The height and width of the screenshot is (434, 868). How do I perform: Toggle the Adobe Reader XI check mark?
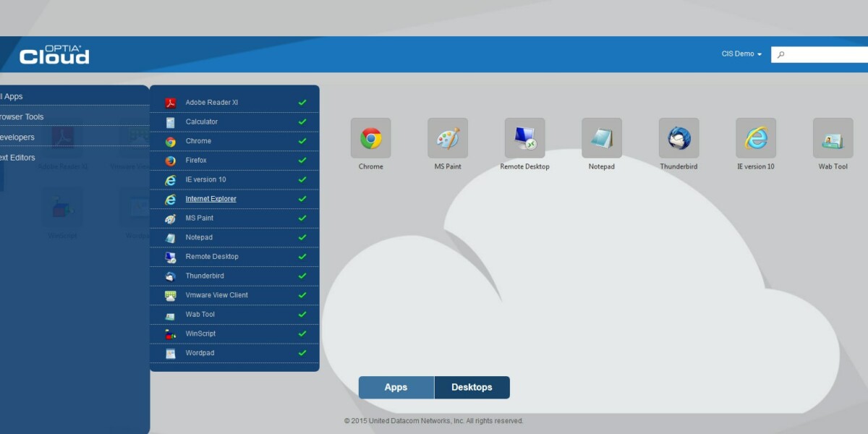302,103
